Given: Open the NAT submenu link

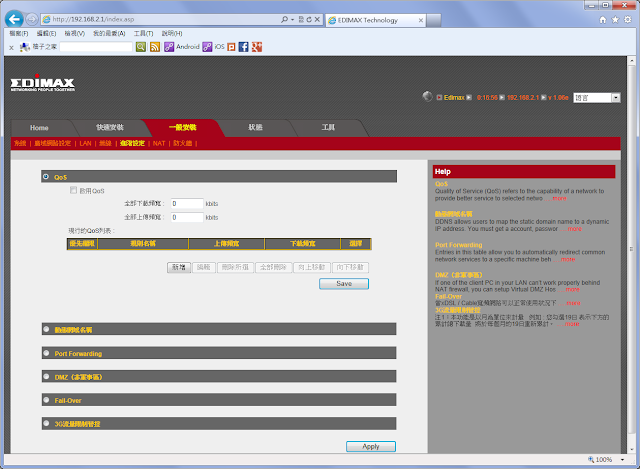Looking at the screenshot, I should (x=159, y=143).
